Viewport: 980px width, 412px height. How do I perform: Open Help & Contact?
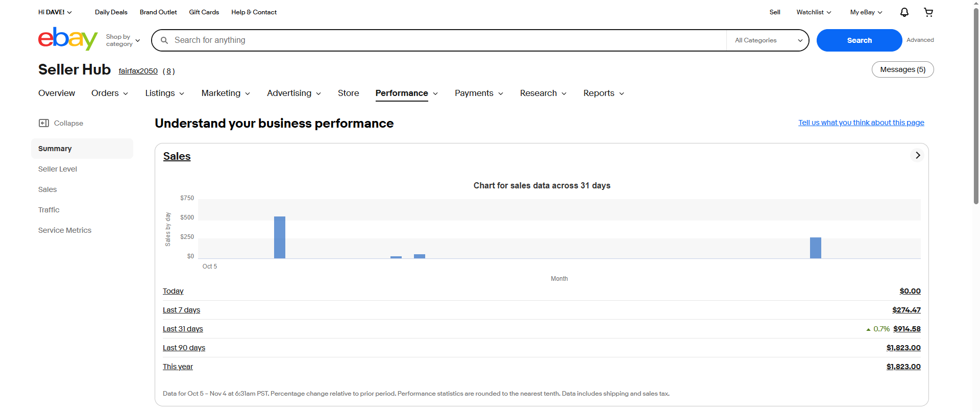254,12
